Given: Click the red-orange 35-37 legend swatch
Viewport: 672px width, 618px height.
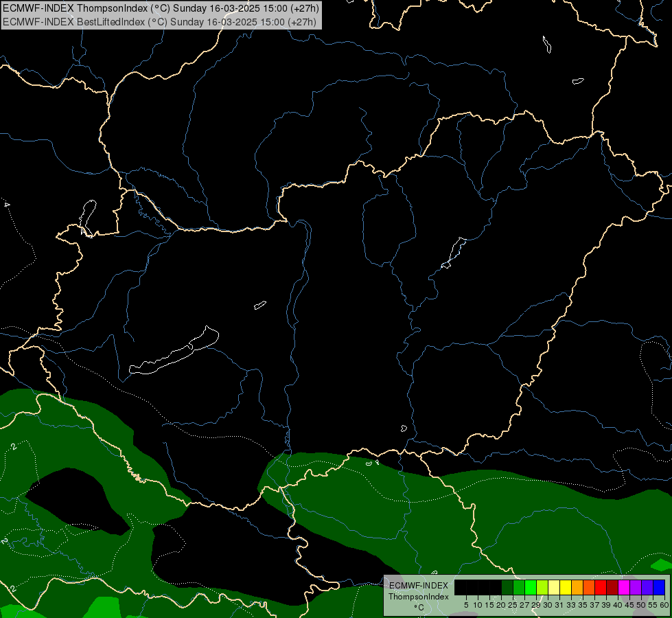Looking at the screenshot, I should [589, 587].
